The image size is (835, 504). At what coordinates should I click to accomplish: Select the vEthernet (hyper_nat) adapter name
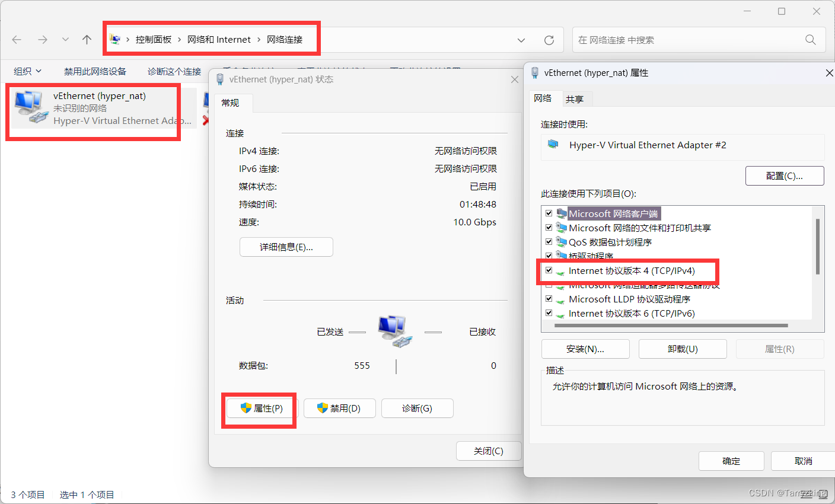(x=100, y=96)
